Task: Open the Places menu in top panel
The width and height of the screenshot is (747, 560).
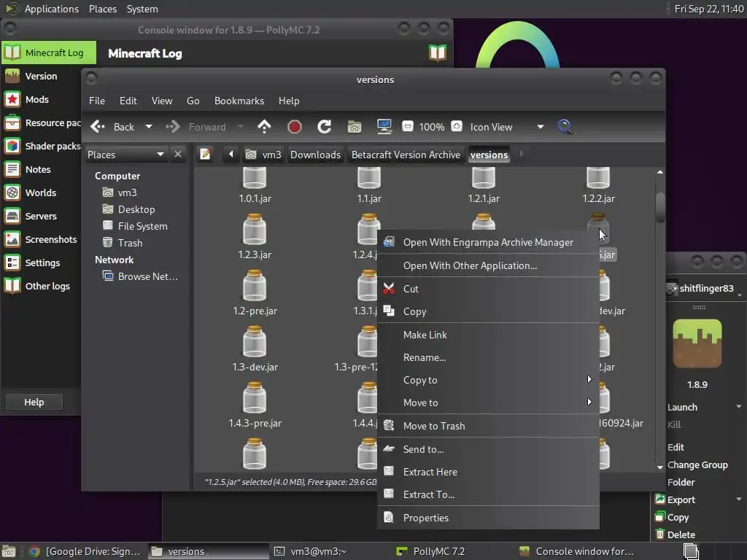Action: coord(102,9)
